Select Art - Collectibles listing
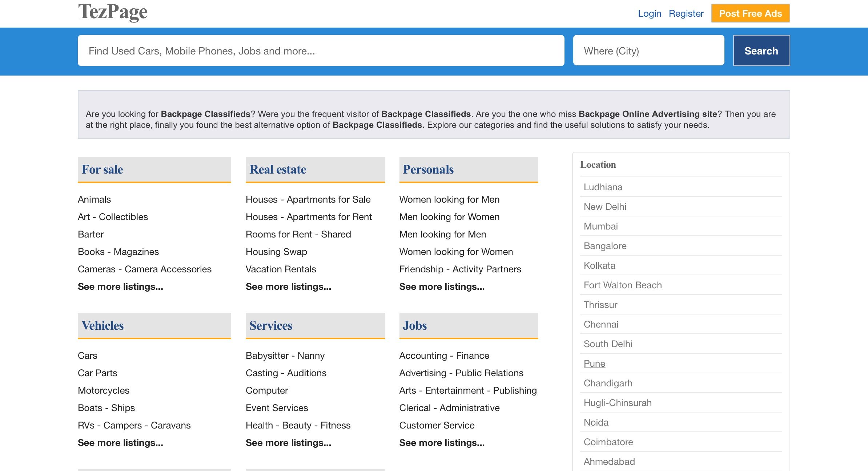 113,216
